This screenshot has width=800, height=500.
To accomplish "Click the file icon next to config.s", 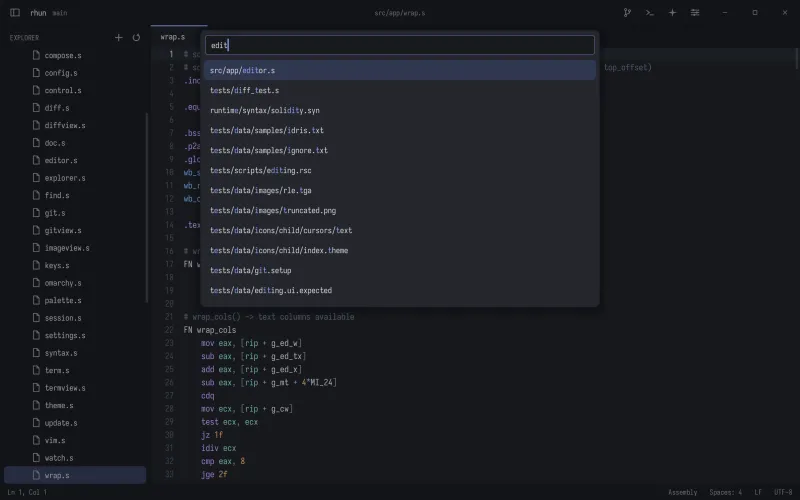I will (x=36, y=72).
